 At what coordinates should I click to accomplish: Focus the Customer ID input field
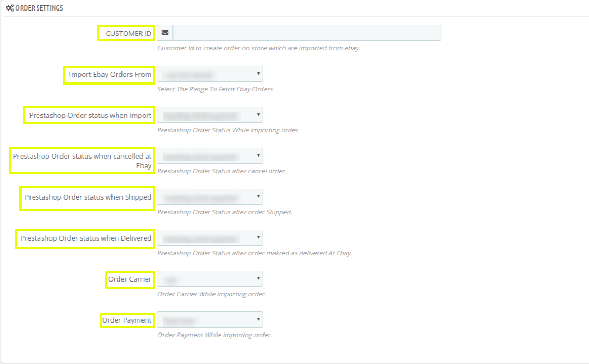307,33
